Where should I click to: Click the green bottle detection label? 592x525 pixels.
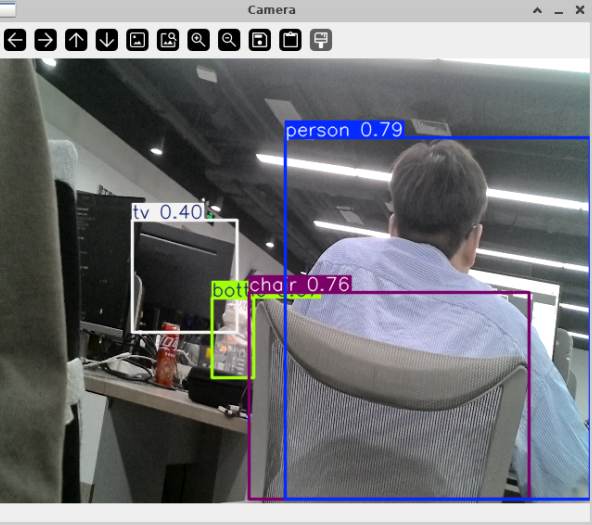pyautogui.click(x=230, y=290)
